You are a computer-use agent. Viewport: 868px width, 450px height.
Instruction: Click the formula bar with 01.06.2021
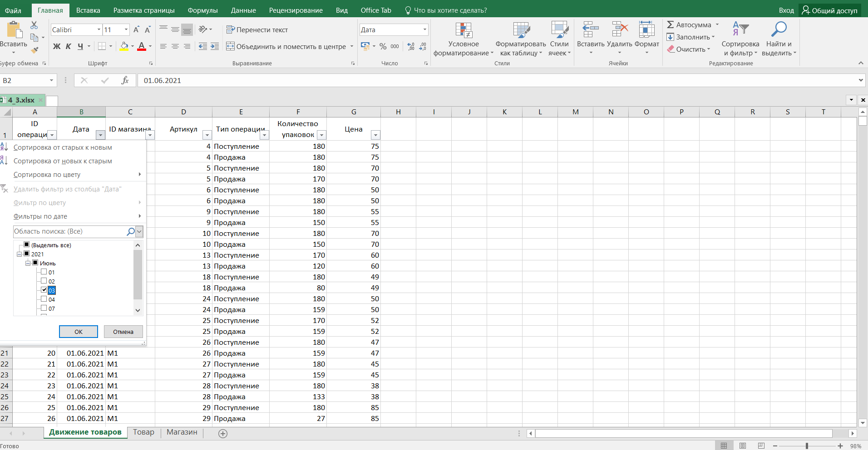(x=497, y=80)
